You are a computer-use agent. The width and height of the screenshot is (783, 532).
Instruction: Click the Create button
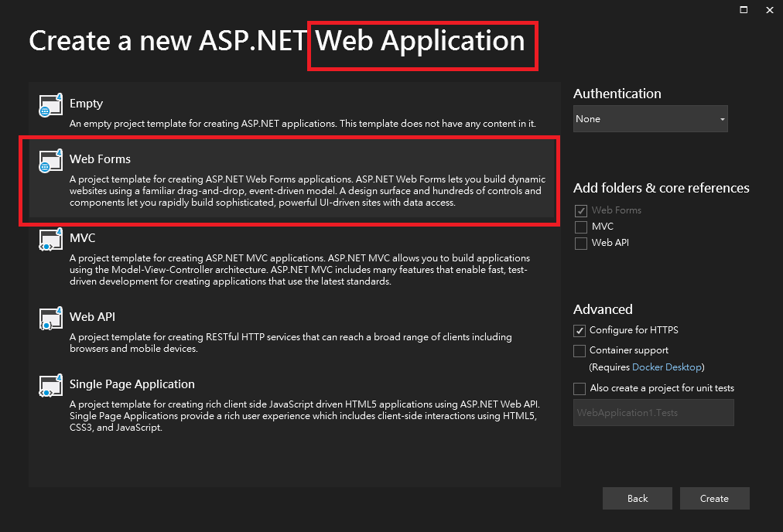(x=715, y=499)
